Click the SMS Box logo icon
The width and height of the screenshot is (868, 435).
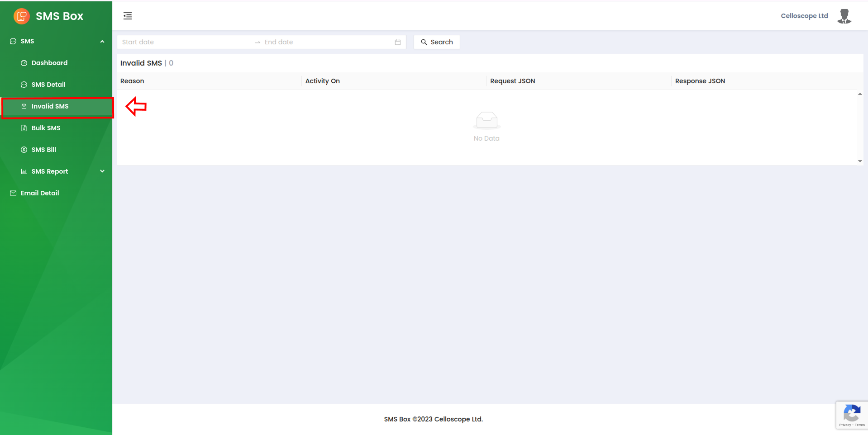pyautogui.click(x=21, y=16)
